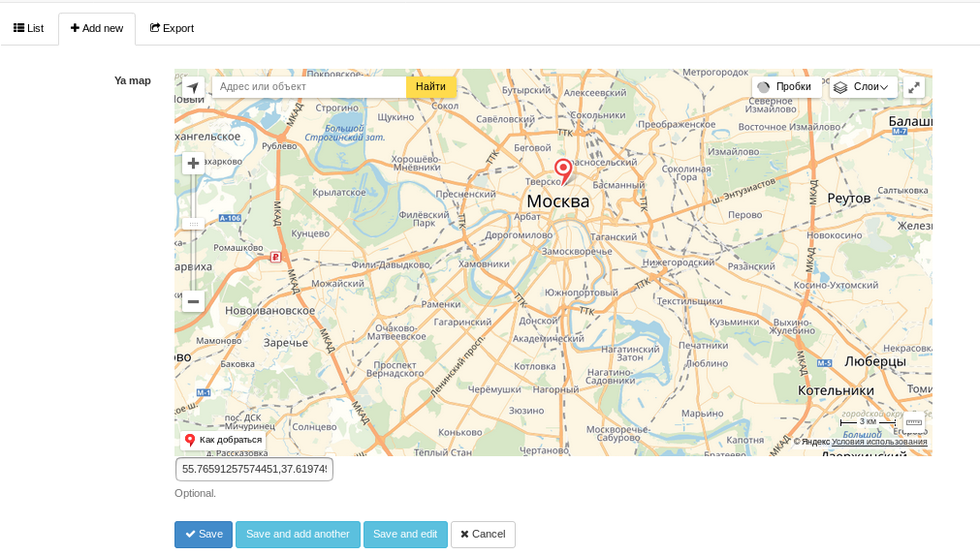Image resolution: width=980 pixels, height=555 pixels.
Task: Zoom in with the map plus button
Action: (x=193, y=164)
